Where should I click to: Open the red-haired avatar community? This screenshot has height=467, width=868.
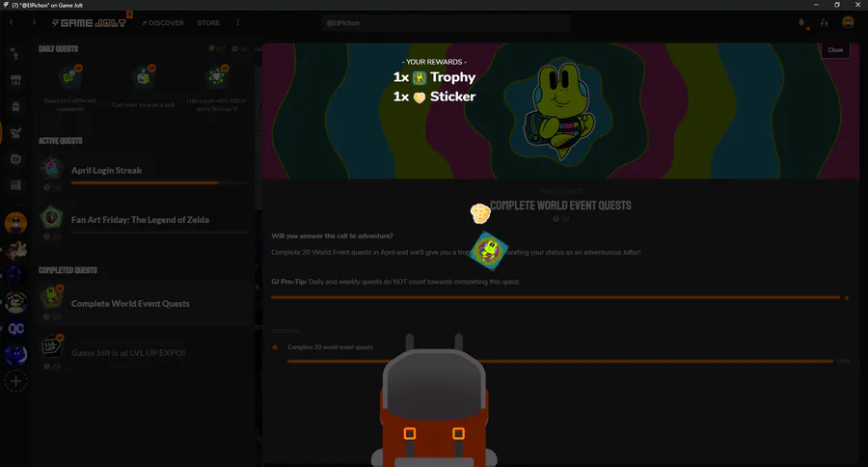(x=15, y=224)
